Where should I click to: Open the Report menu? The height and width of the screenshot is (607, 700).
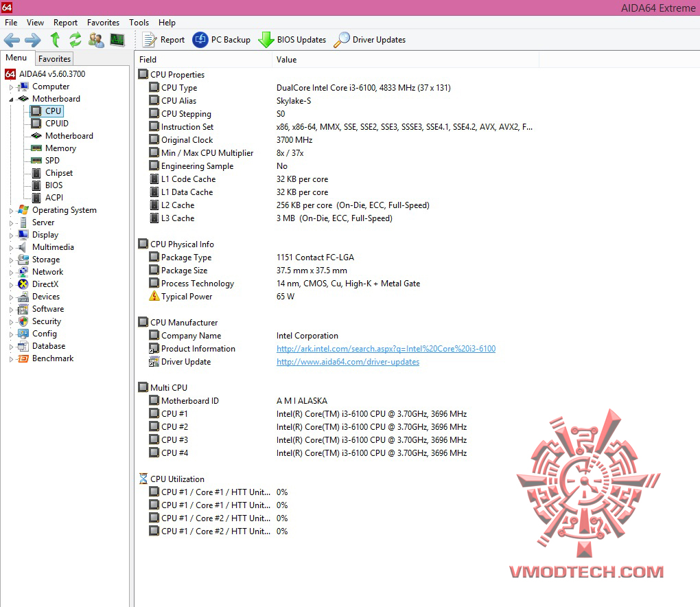[65, 23]
